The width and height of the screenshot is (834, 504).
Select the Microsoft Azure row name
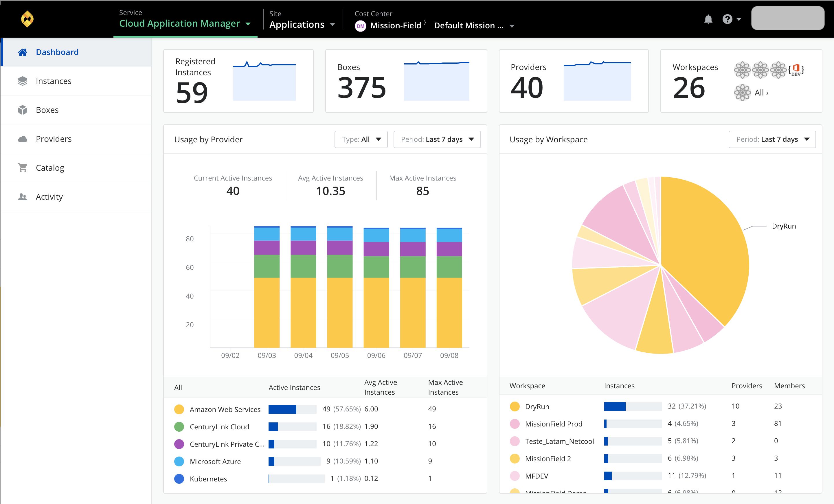click(x=215, y=461)
